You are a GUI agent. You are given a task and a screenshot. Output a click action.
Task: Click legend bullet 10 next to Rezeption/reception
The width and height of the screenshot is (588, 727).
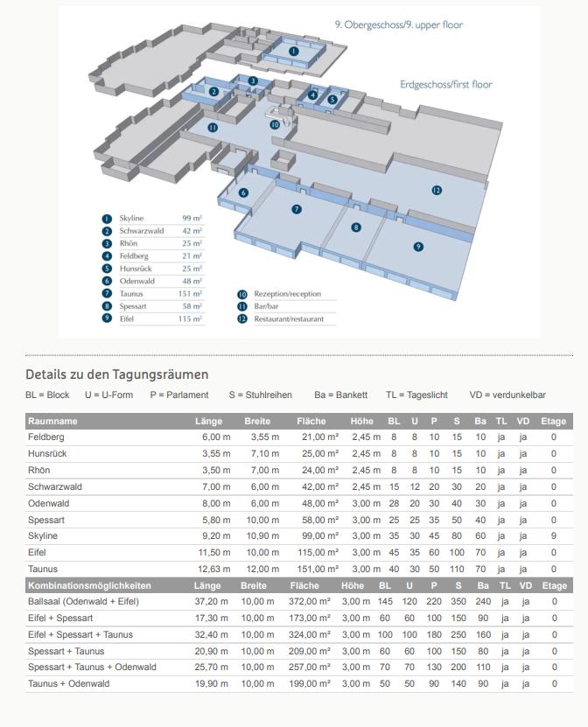242,294
